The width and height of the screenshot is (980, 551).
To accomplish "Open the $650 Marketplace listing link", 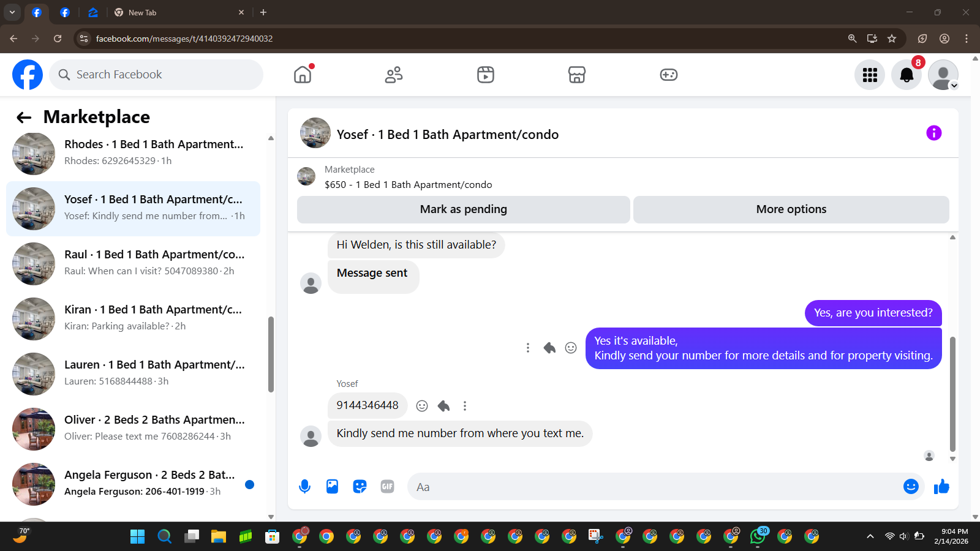I will [408, 184].
